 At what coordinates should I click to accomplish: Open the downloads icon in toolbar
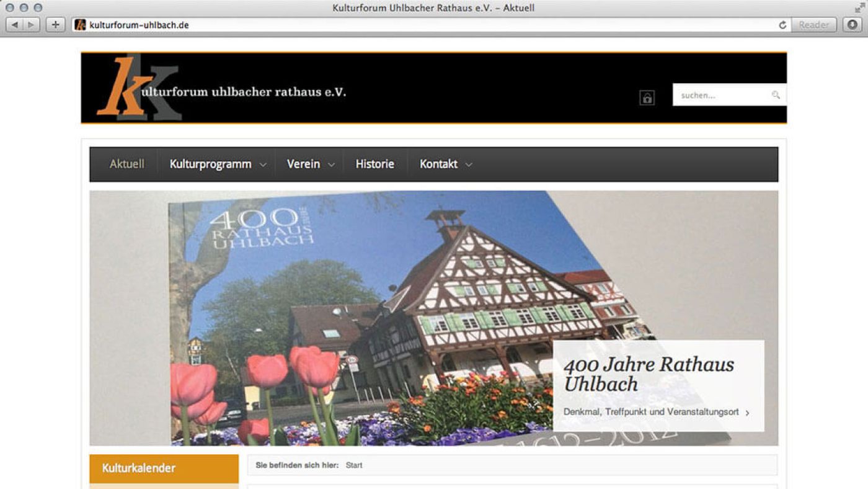click(x=852, y=25)
